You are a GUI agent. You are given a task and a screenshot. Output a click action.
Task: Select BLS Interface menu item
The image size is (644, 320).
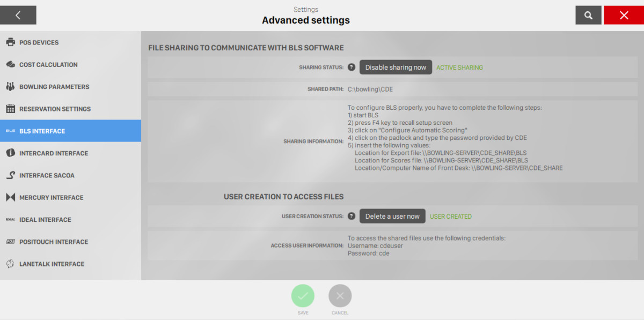tap(70, 131)
